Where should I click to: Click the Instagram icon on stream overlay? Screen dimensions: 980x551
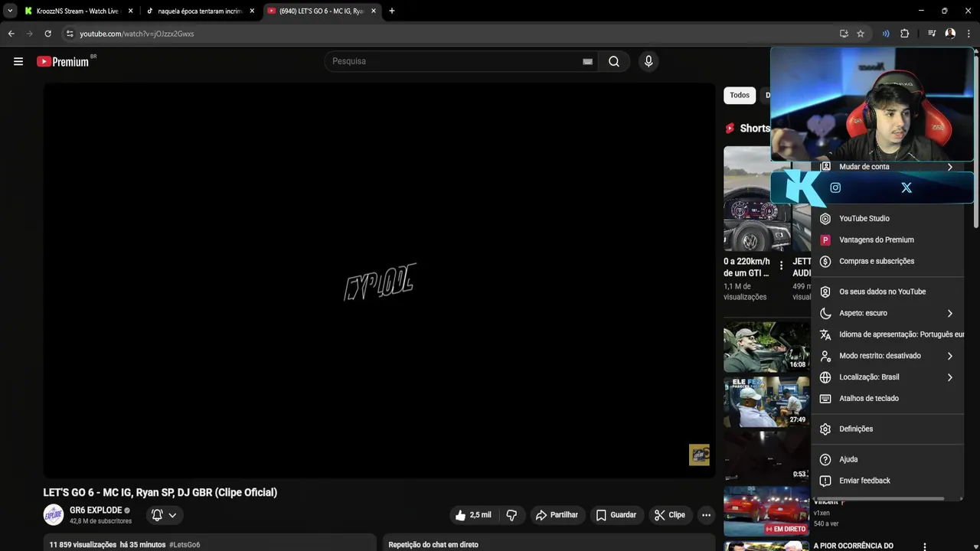click(x=835, y=187)
